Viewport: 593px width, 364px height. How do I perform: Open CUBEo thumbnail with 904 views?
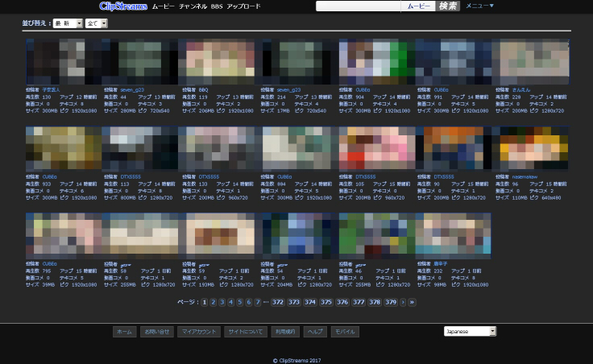coord(377,62)
